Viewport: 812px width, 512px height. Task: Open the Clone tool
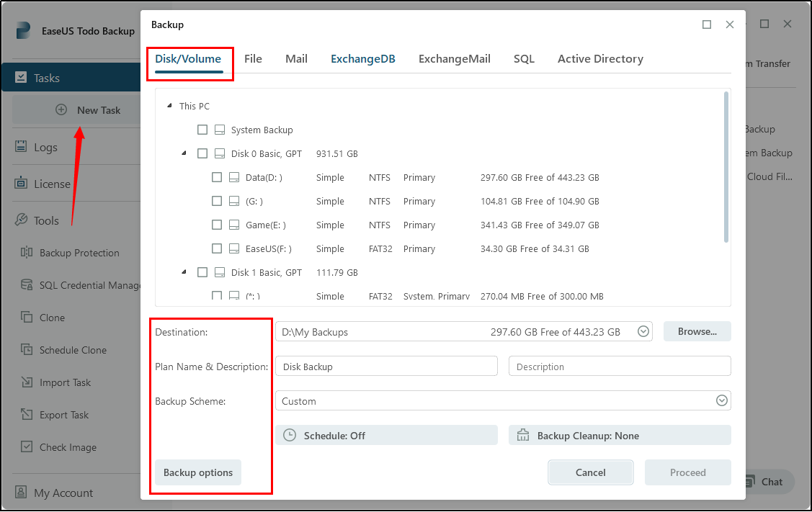(51, 317)
